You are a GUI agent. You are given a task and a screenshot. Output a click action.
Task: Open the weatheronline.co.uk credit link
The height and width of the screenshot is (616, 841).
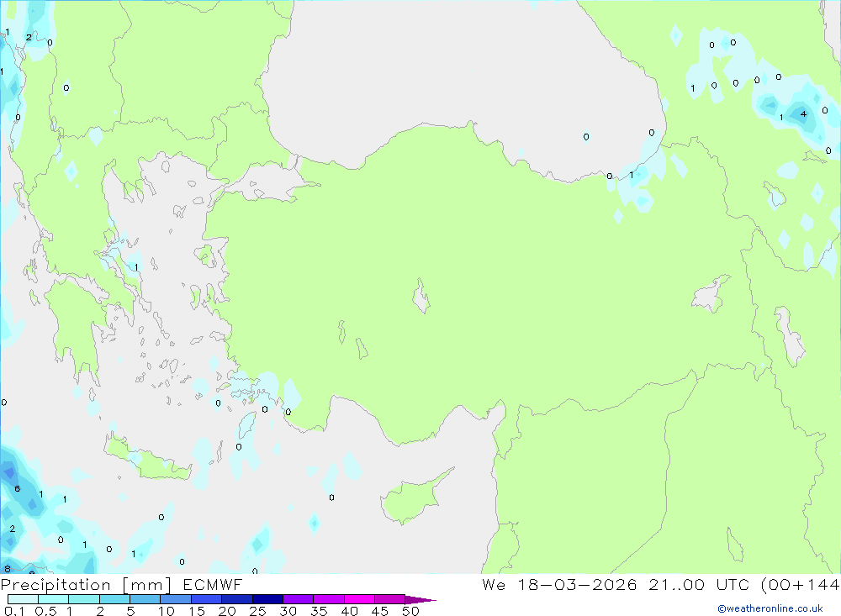pyautogui.click(x=770, y=608)
